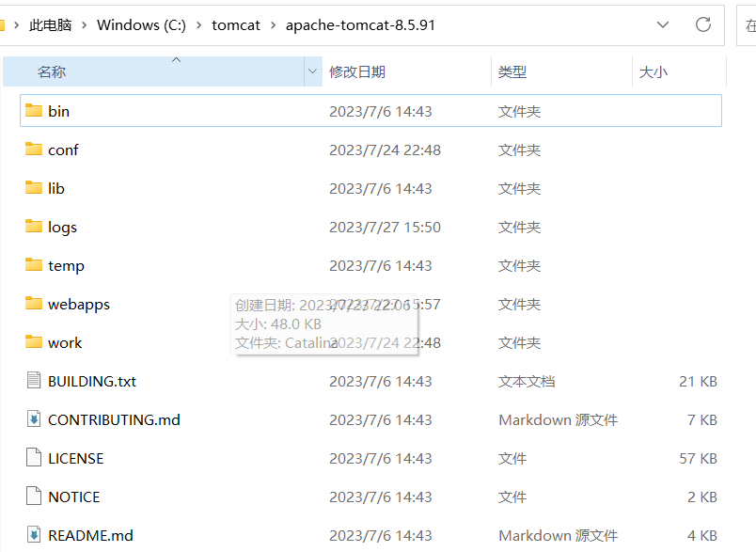756x552 pixels.
Task: Expand the chevron before 此电脑 in breadcrumb
Action: point(16,25)
